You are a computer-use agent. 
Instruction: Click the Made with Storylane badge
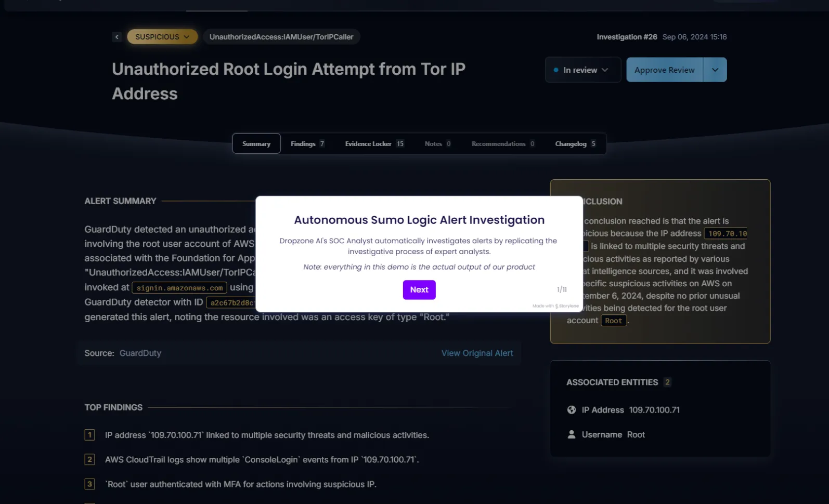tap(555, 306)
